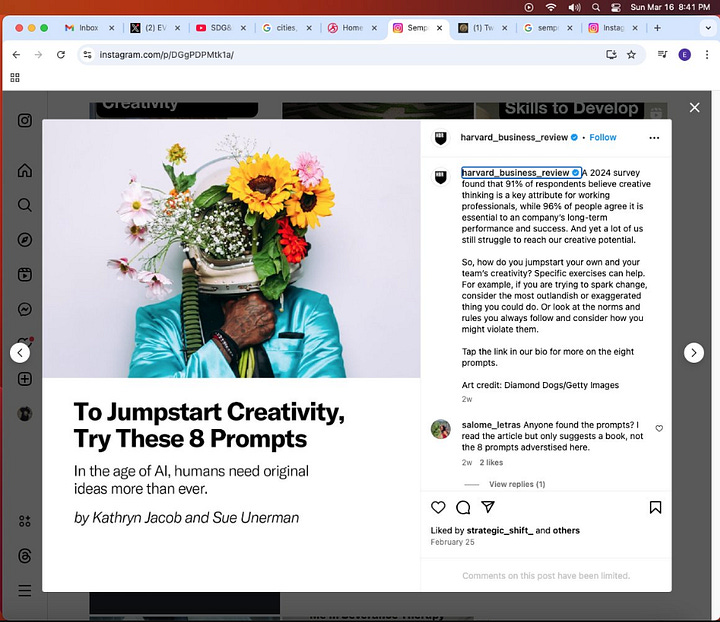Open sound volume in menu bar
Screen dimensions: 720x622
[574, 7]
